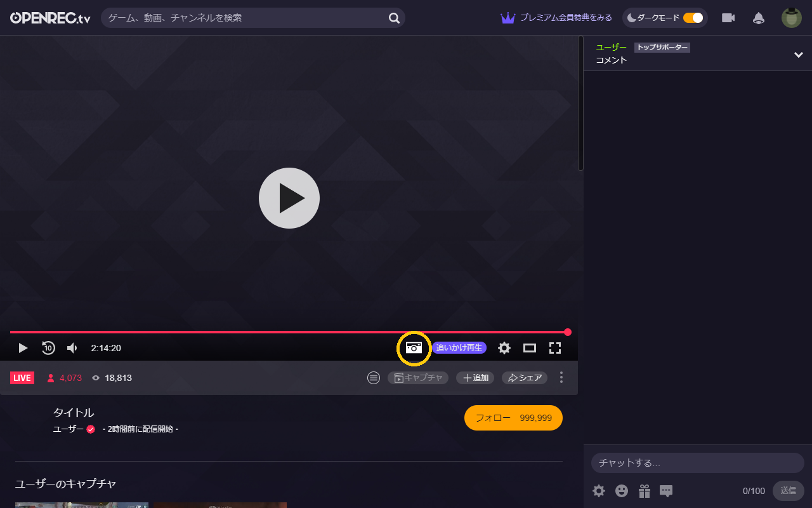Screen dimensions: 812x508
Task: Open the ユーザー streamer name link
Action: [x=69, y=429]
